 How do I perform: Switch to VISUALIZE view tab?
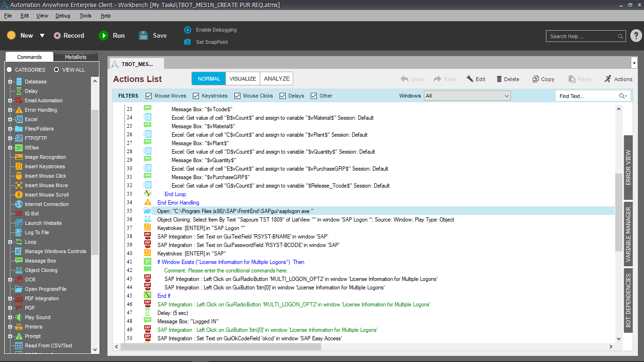pyautogui.click(x=243, y=79)
